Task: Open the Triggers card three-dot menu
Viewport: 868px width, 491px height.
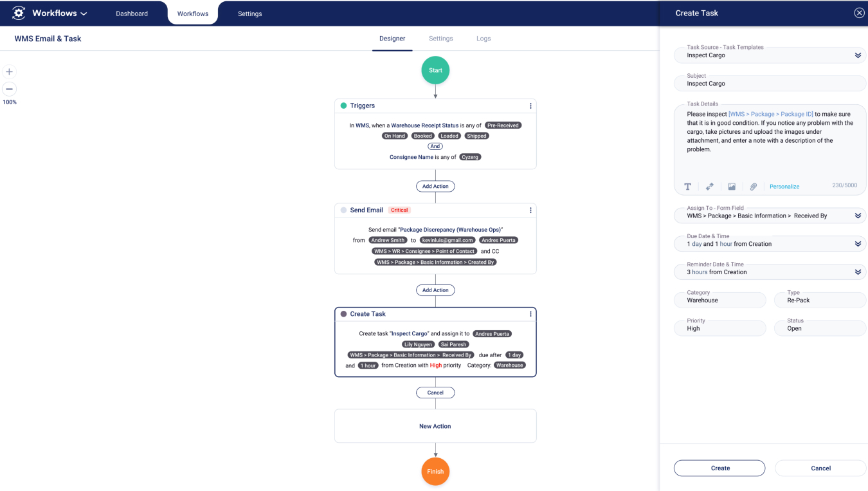Action: [x=530, y=106]
